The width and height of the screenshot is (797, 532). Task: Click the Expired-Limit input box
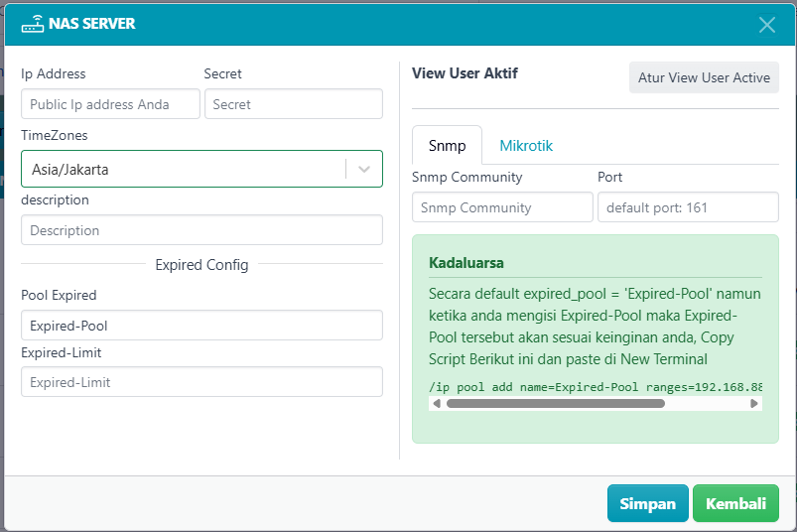pyautogui.click(x=201, y=382)
